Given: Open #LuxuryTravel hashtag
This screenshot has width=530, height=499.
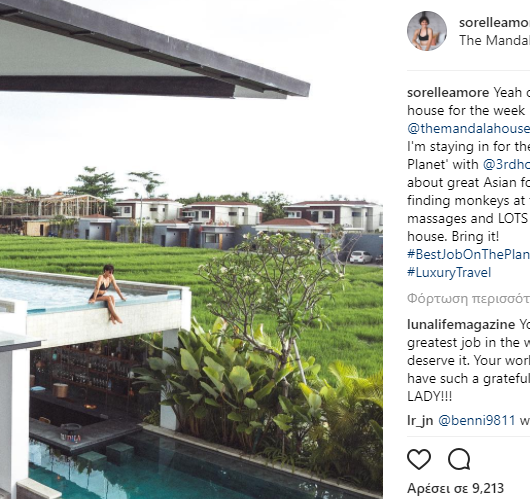Looking at the screenshot, I should click(x=449, y=272).
